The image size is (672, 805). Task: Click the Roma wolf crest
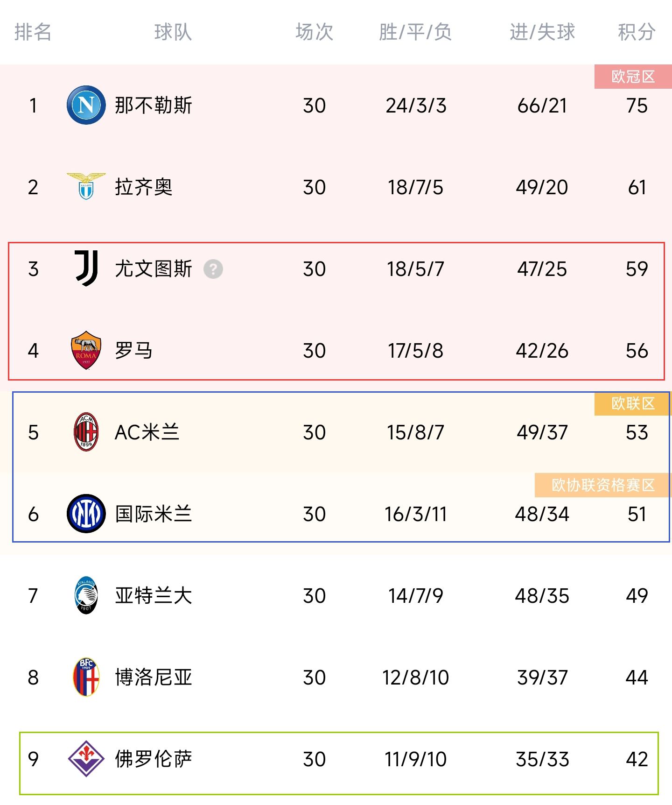coord(86,350)
